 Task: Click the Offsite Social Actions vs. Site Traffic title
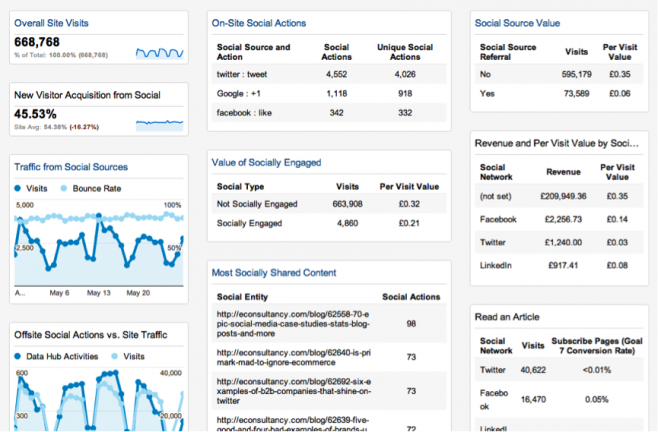point(91,335)
